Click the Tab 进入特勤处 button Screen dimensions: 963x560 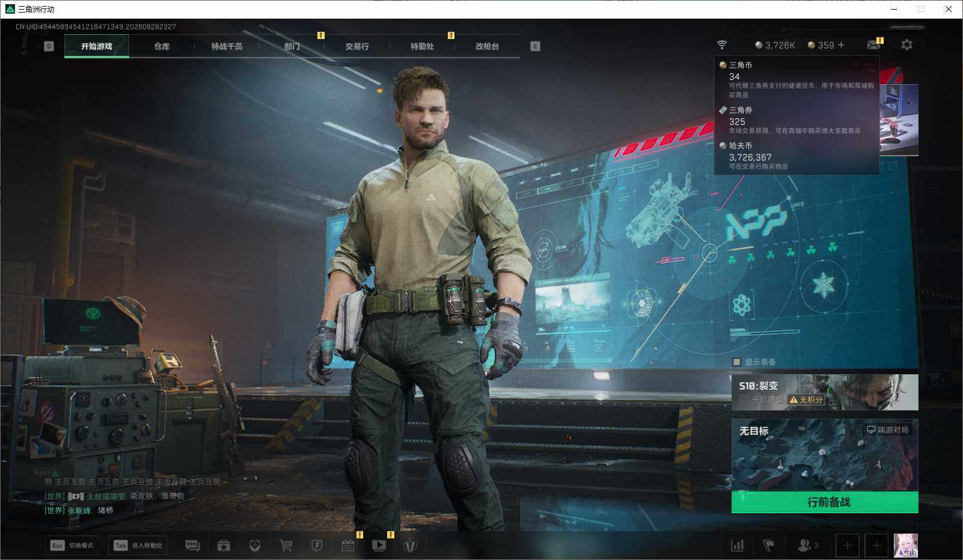click(138, 546)
